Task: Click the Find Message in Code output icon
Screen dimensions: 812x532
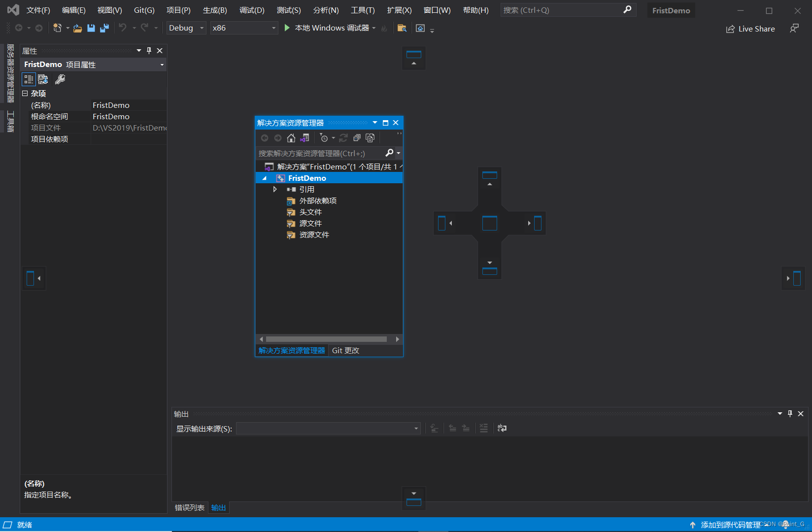Action: click(x=434, y=428)
